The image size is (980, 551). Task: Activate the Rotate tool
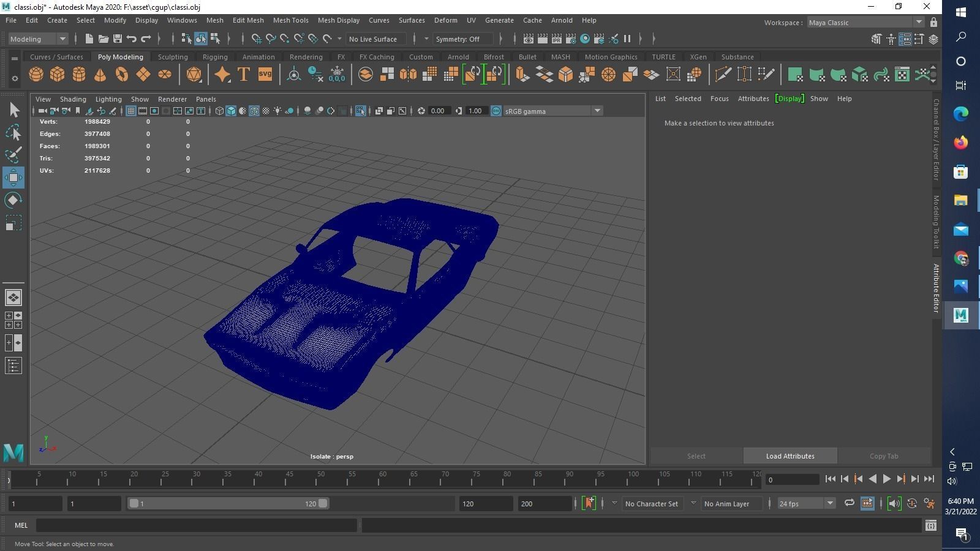13,200
